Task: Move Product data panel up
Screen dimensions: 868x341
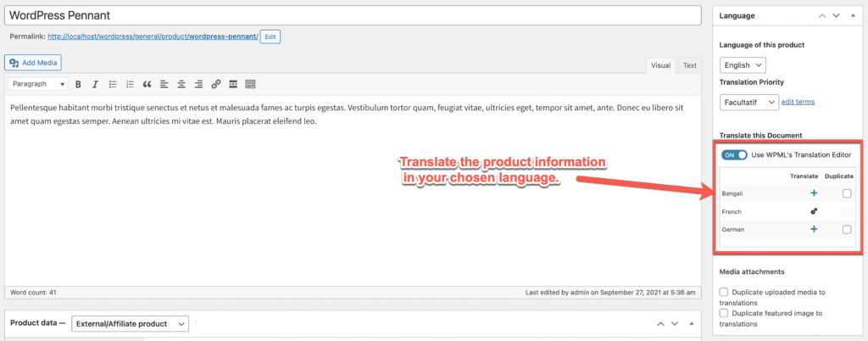Action: click(x=660, y=323)
